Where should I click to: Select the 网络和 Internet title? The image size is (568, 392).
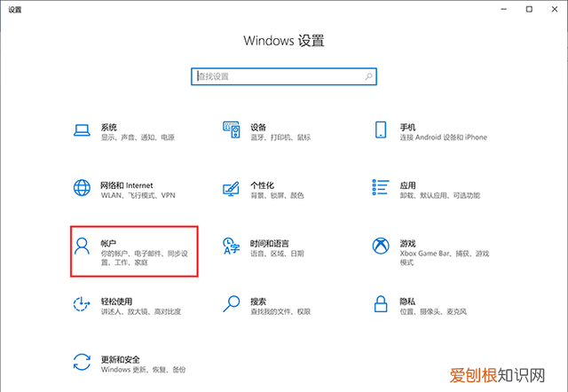point(127,185)
